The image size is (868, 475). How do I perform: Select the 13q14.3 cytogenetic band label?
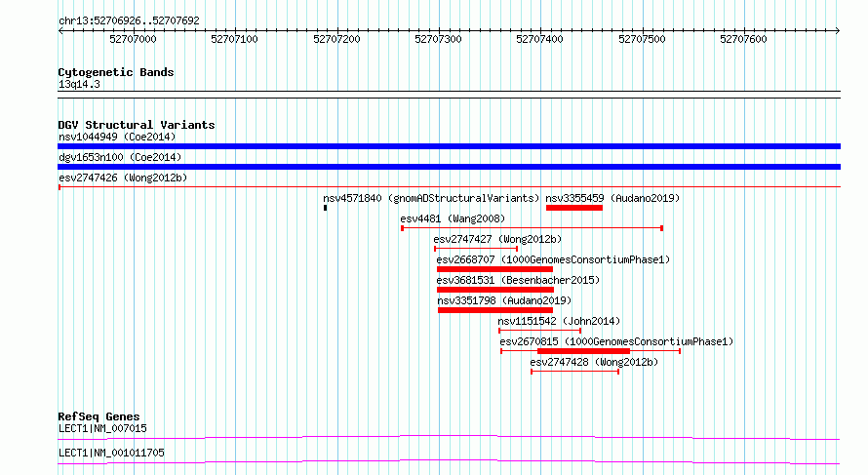(x=79, y=84)
